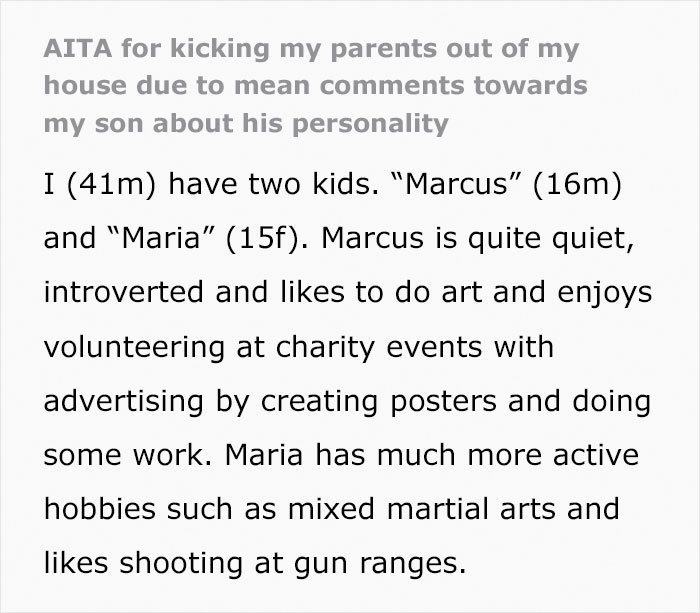700x613 pixels.
Task: Select the quoted name "Marcus" with (16m)
Action: [505, 184]
